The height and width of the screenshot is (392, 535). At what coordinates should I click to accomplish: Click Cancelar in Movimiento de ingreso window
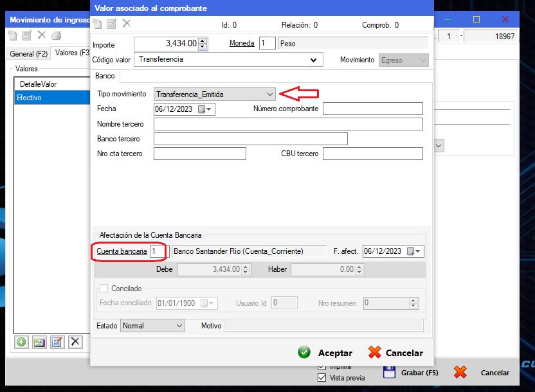[482, 373]
